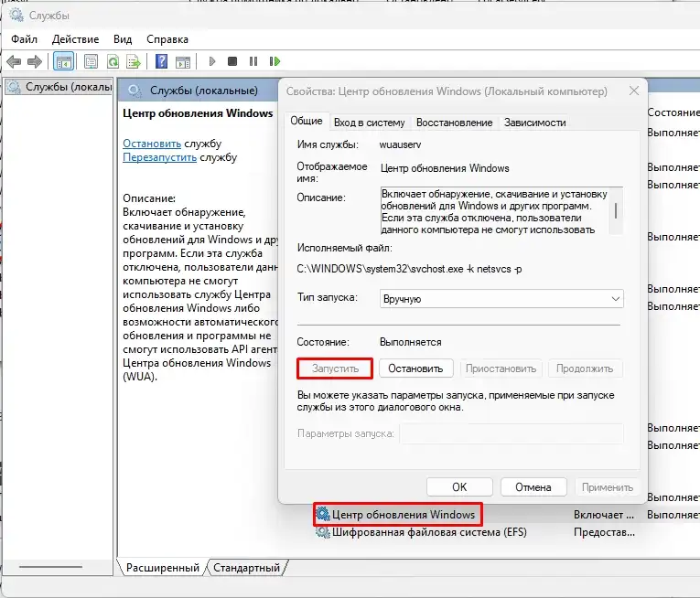The height and width of the screenshot is (598, 700).
Task: Click the wuauserv service name text
Action: [x=400, y=144]
